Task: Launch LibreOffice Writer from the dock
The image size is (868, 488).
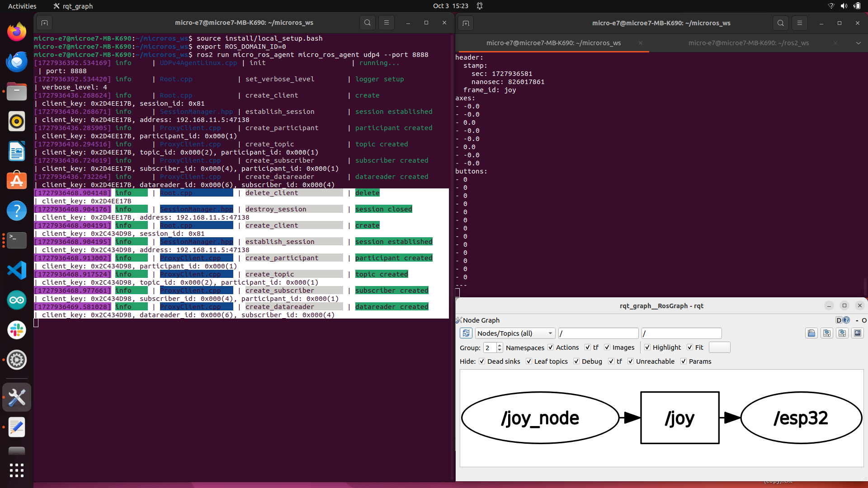Action: 17,151
